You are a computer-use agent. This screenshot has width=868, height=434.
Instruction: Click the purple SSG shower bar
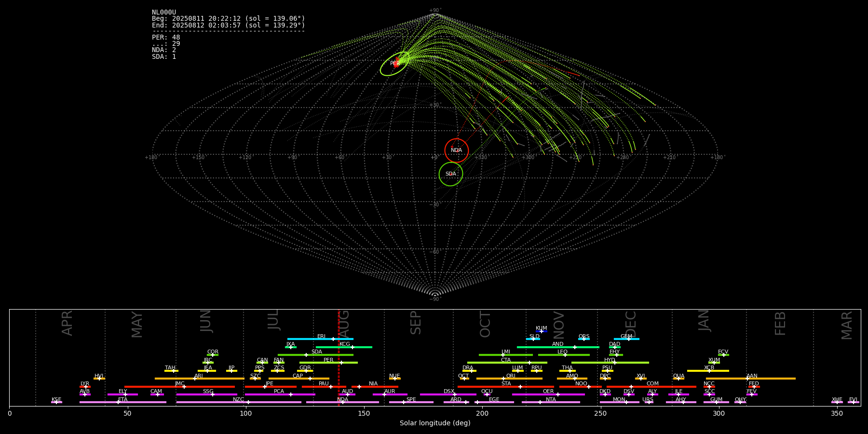pyautogui.click(x=206, y=394)
